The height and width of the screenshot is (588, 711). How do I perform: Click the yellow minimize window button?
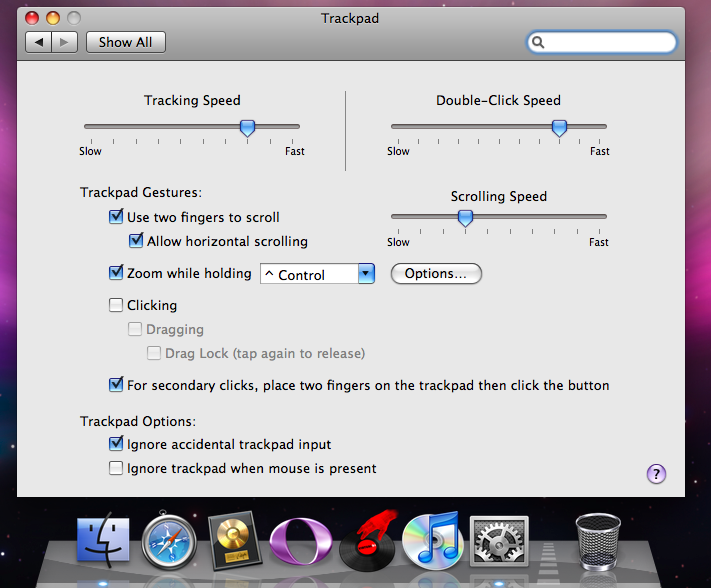[53, 18]
